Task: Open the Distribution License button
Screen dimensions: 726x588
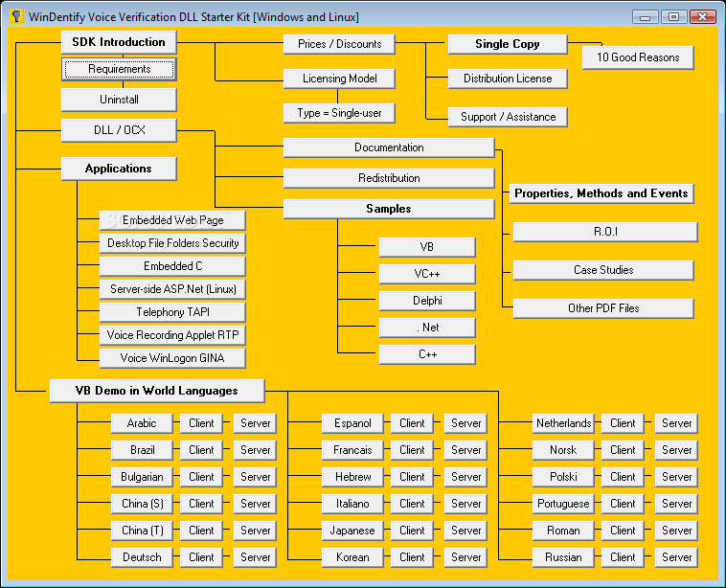Action: tap(508, 79)
